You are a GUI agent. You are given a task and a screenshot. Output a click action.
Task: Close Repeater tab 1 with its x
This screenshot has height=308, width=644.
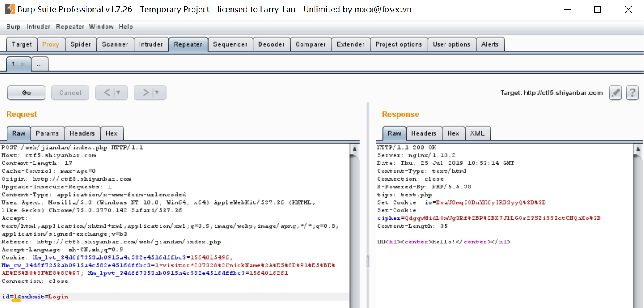[23, 64]
